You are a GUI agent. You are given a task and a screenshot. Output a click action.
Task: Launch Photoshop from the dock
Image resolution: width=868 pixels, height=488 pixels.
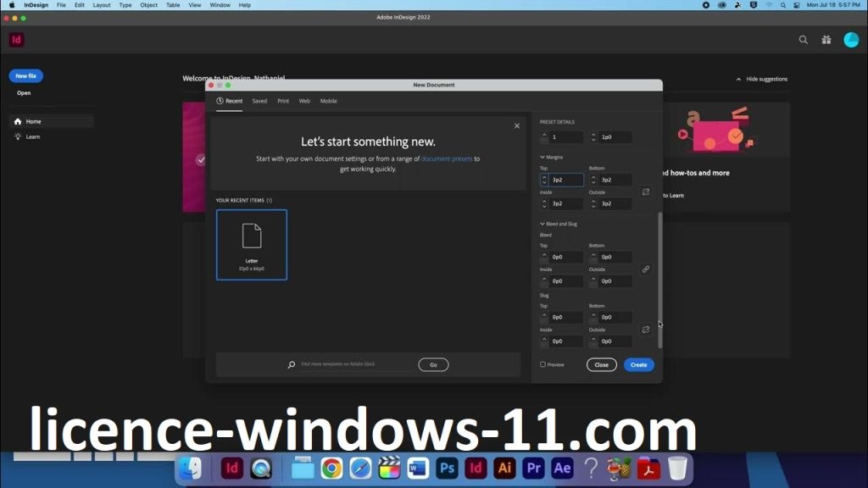tap(447, 468)
